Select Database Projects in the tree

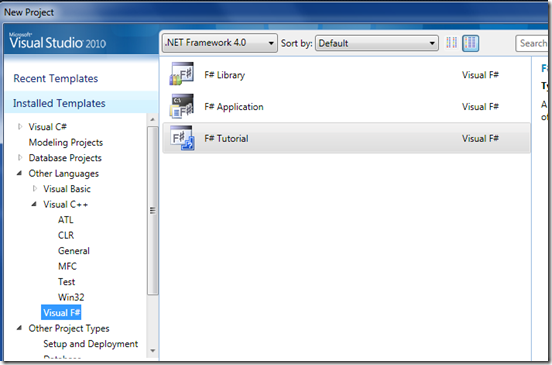[65, 158]
